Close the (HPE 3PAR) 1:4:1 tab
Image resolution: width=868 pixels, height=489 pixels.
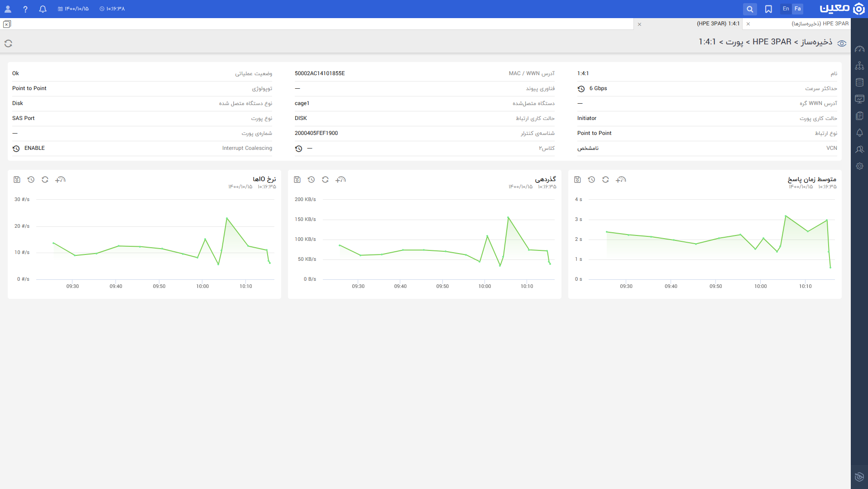(639, 24)
